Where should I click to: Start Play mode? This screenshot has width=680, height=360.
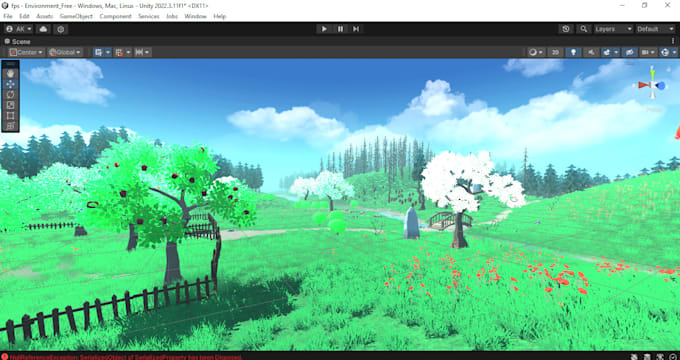click(324, 29)
